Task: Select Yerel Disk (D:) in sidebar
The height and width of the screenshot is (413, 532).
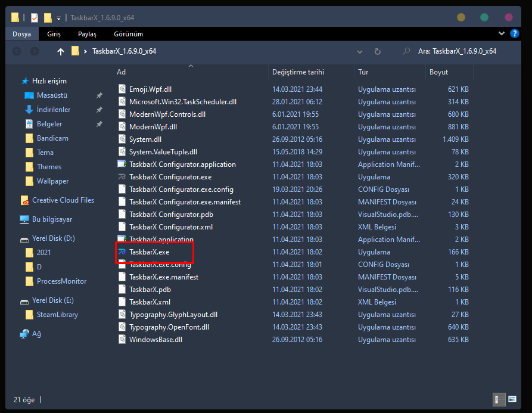Action: pyautogui.click(x=53, y=238)
